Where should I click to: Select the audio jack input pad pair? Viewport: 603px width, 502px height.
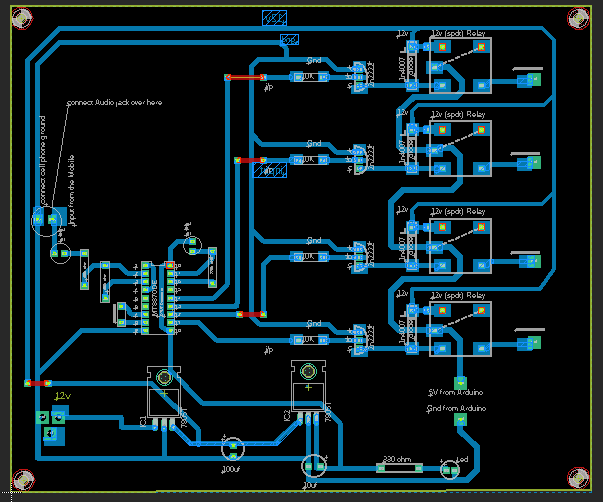[x=45, y=220]
